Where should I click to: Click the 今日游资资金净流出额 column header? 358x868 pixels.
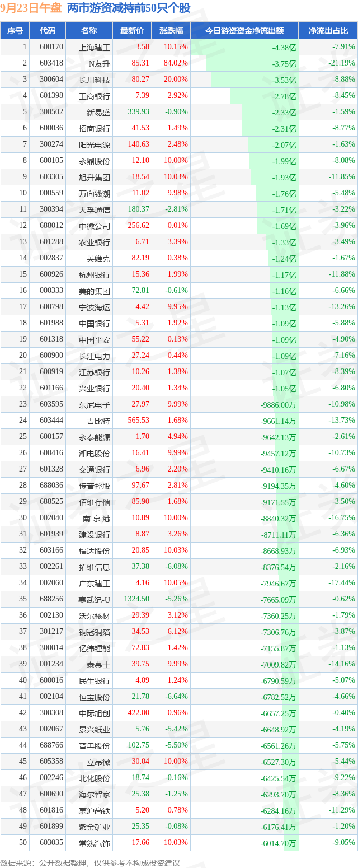coord(244,31)
